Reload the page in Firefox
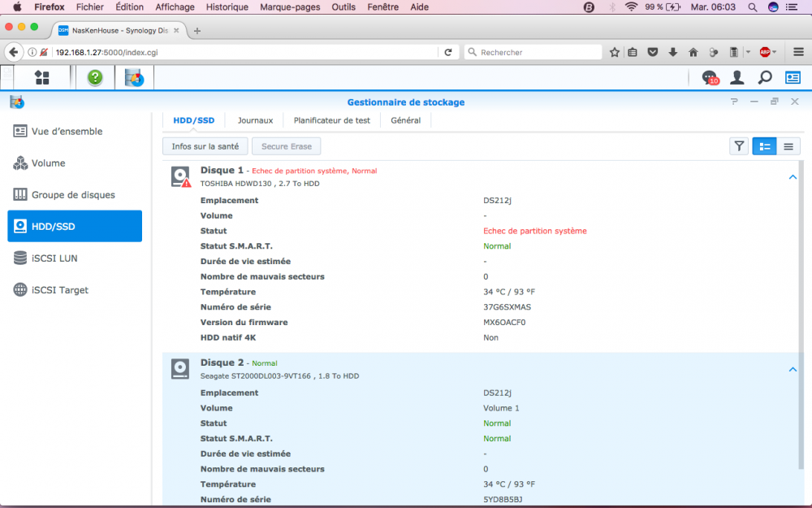Screen dimensions: 812x508 tap(448, 52)
